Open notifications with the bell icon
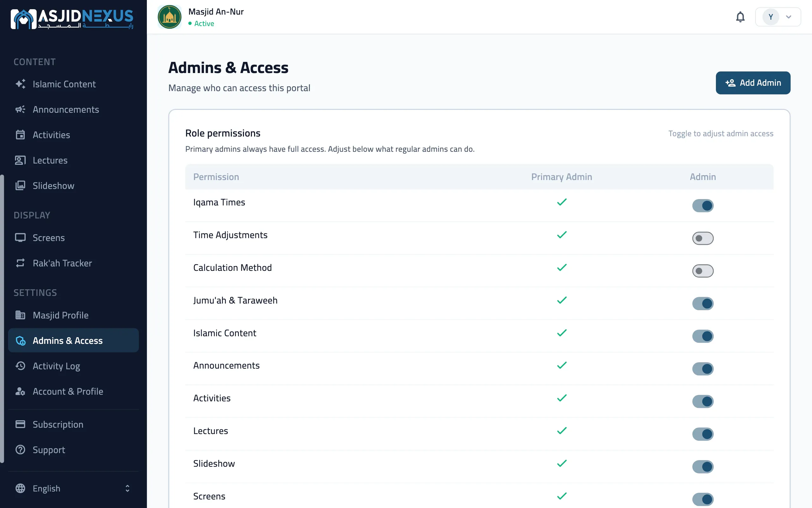 click(x=740, y=17)
